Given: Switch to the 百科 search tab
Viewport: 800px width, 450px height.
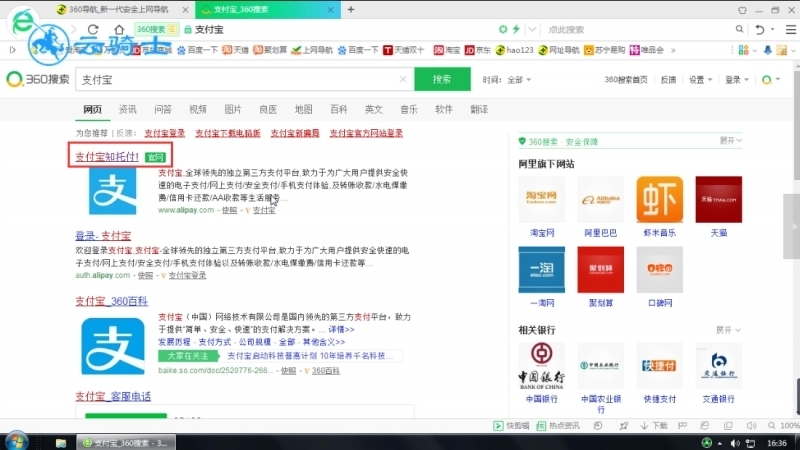Looking at the screenshot, I should (x=338, y=109).
